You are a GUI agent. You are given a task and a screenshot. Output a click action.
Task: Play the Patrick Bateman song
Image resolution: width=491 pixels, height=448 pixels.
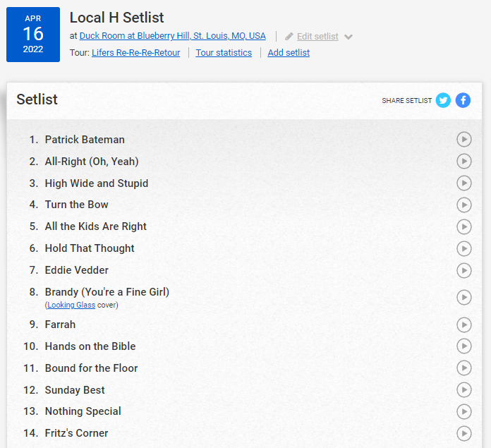(x=463, y=140)
